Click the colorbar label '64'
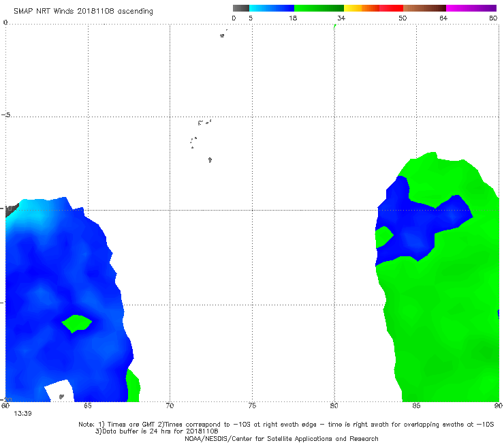Viewport: 504px width, 443px height. (443, 18)
